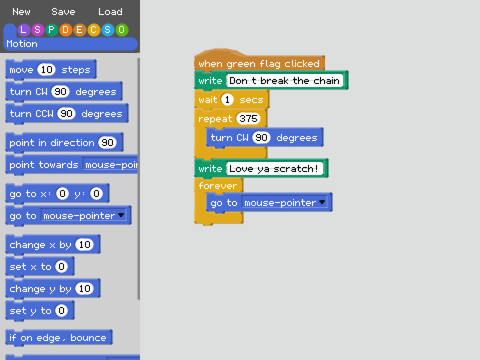Edit the 90 field in turn CCW block
480x360 pixels.
(66, 114)
